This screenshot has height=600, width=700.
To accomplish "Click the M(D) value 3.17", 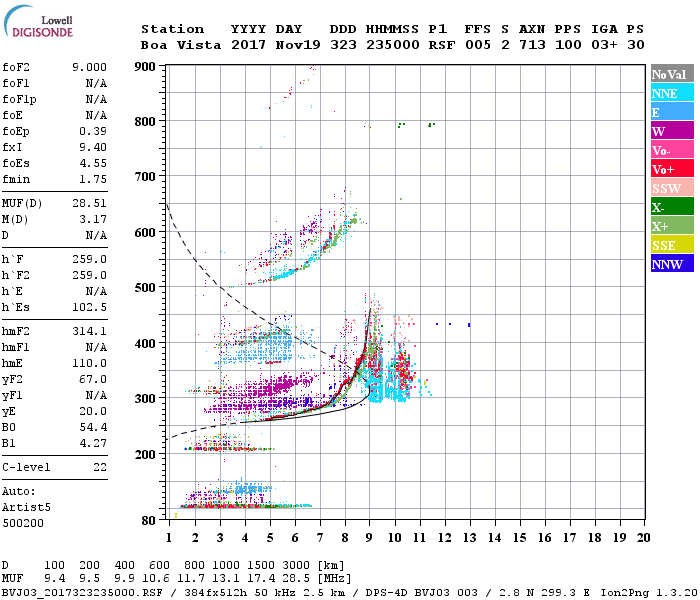I will coord(93,219).
